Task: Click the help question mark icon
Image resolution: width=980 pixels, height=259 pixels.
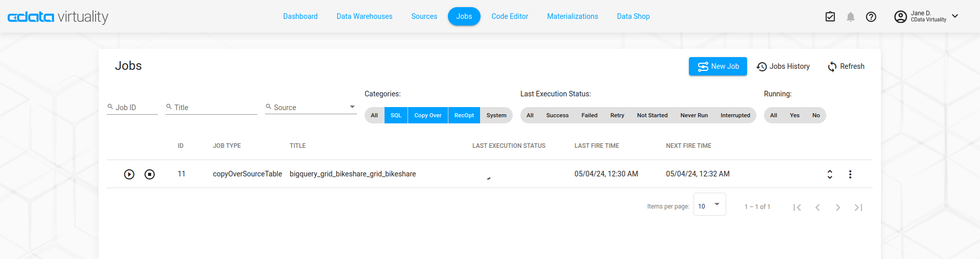Action: [x=871, y=17]
